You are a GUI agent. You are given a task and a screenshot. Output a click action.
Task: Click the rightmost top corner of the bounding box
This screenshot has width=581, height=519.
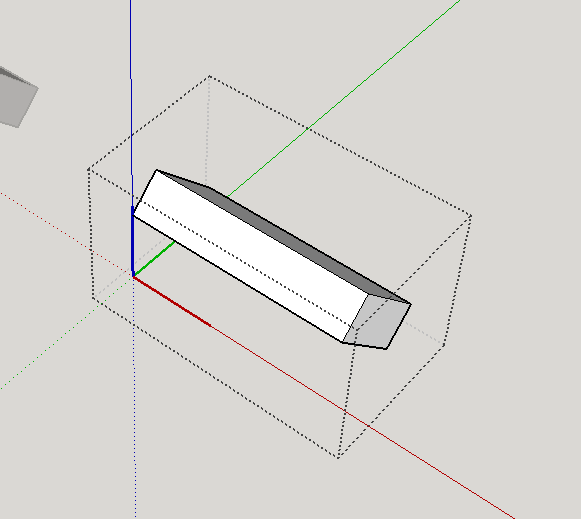(471, 216)
